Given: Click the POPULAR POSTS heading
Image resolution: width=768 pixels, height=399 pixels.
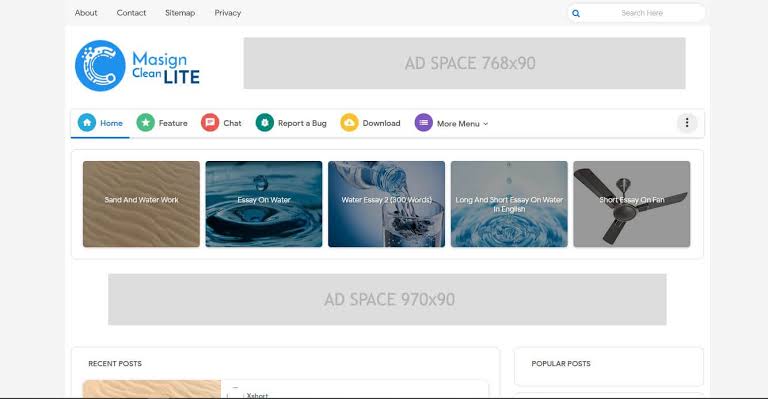Looking at the screenshot, I should (561, 363).
